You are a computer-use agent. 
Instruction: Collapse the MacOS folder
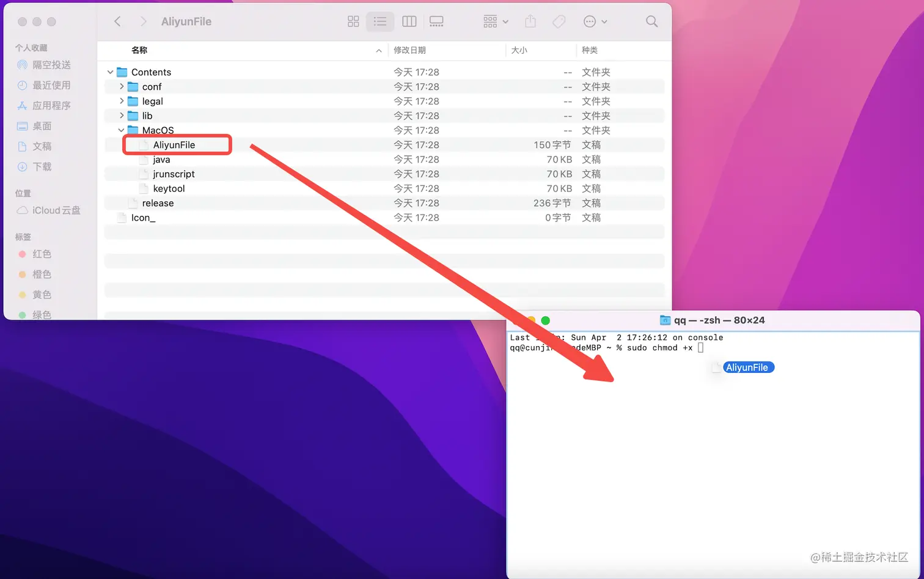[x=121, y=130]
